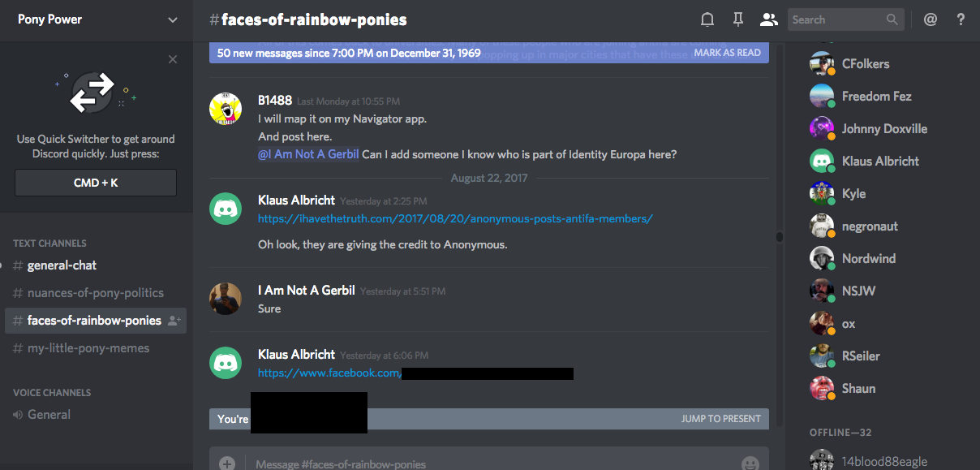
Task: Open the emoji picker in message box
Action: [750, 464]
